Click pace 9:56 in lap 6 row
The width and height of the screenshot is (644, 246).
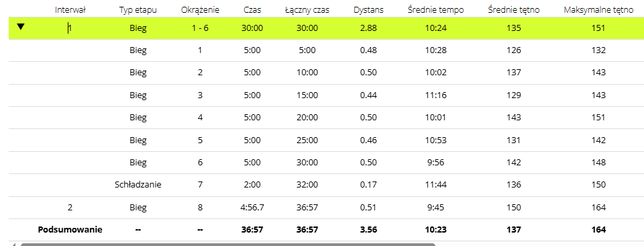tap(436, 163)
